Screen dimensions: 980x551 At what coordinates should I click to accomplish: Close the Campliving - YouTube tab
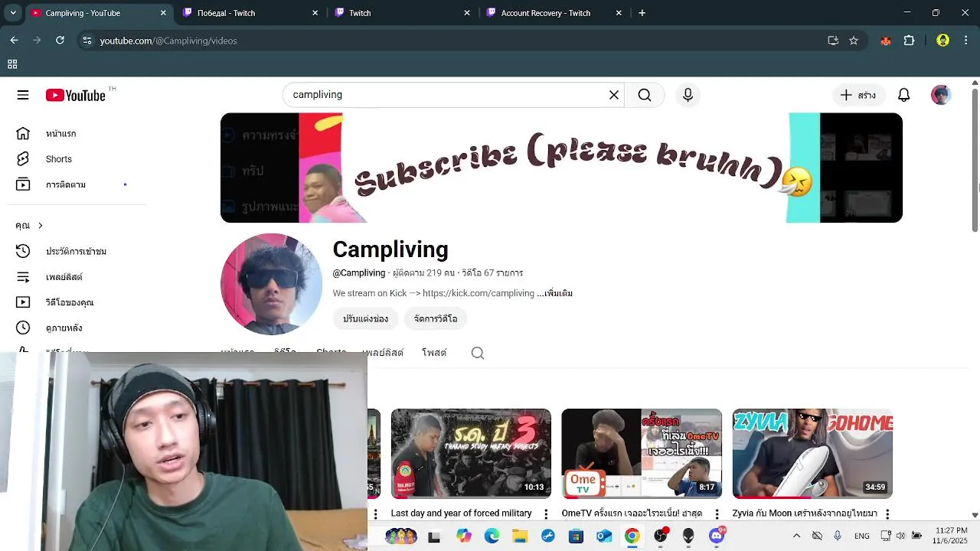163,13
